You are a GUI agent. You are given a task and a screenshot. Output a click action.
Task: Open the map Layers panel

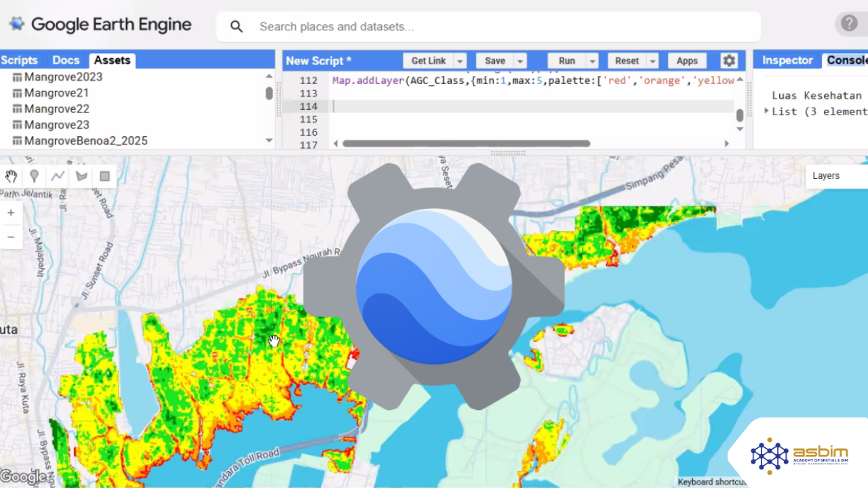click(837, 176)
